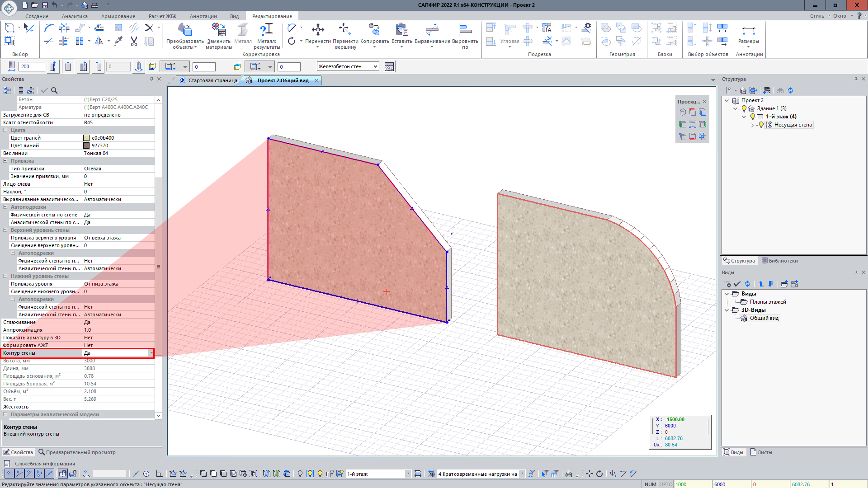
Task: Switch to the Стартовая страница tab
Action: tap(212, 80)
